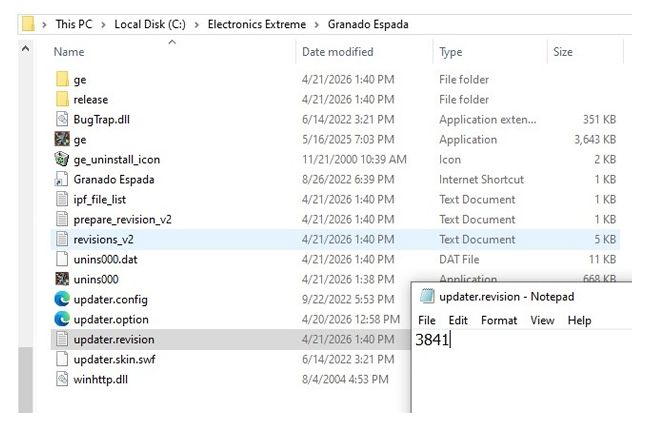
Task: Click the updater.option file icon
Action: pyautogui.click(x=62, y=319)
